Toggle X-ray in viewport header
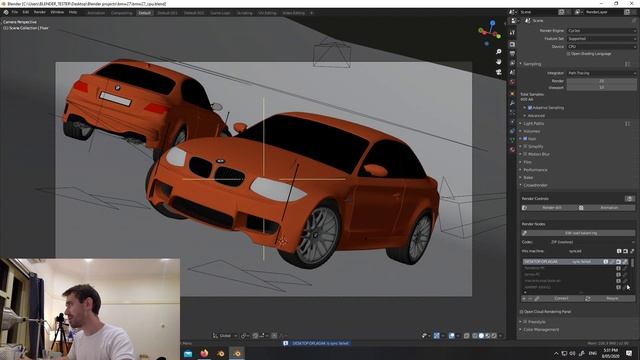 tap(467, 336)
